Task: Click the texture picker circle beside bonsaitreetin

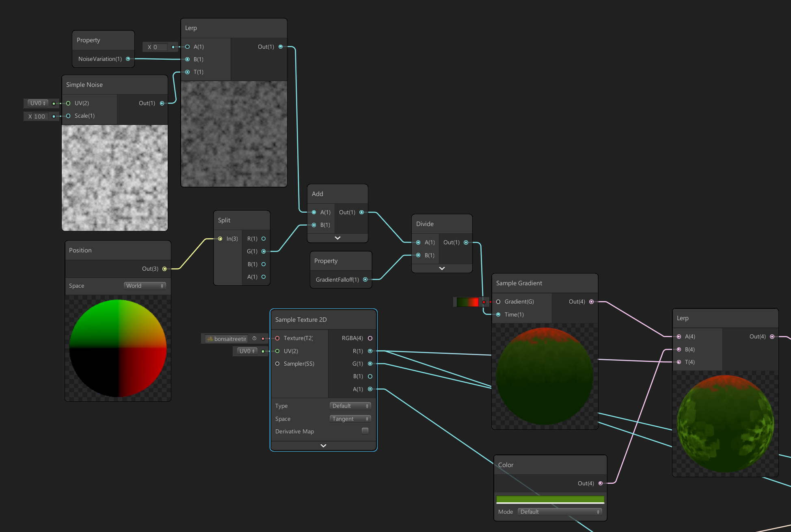Action: click(254, 338)
